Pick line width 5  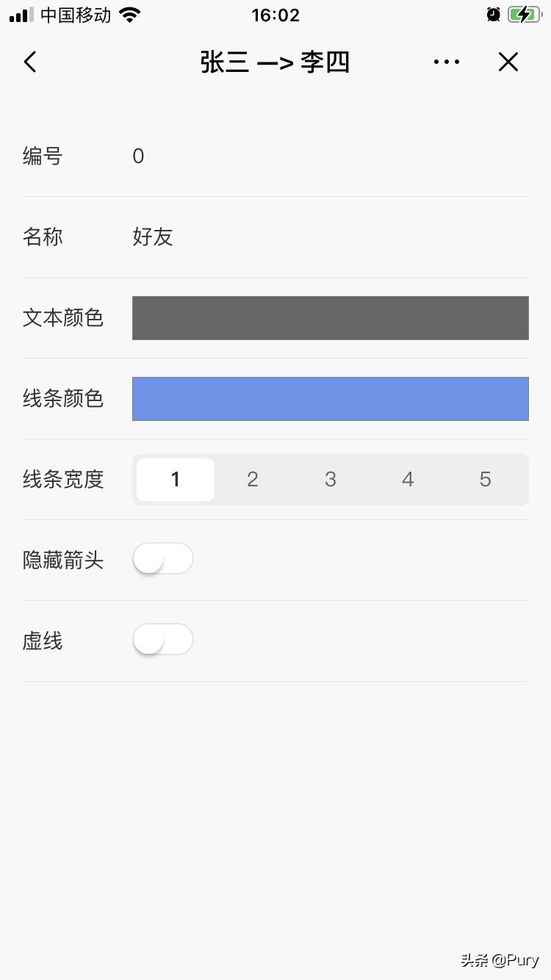click(x=486, y=480)
